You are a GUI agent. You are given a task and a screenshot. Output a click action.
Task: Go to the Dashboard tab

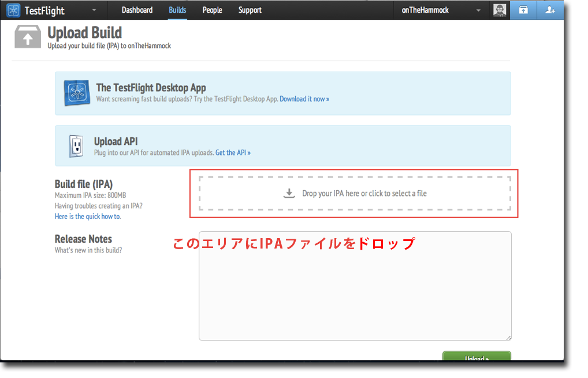137,10
